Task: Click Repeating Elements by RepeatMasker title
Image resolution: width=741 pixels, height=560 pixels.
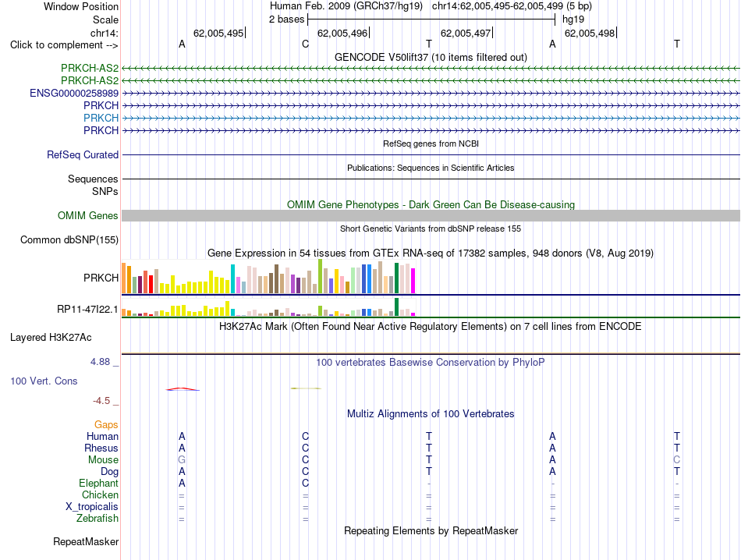Action: click(431, 530)
